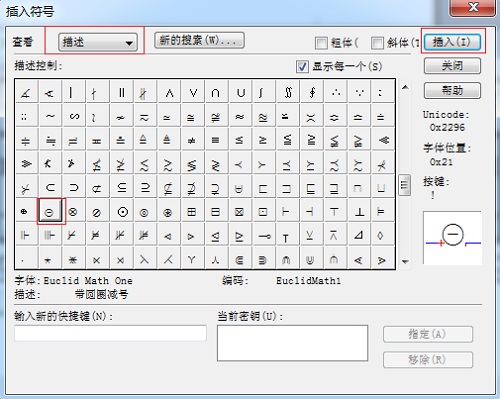This screenshot has width=500, height=399.
Task: Select the tilde operator symbol
Action: 50,116
